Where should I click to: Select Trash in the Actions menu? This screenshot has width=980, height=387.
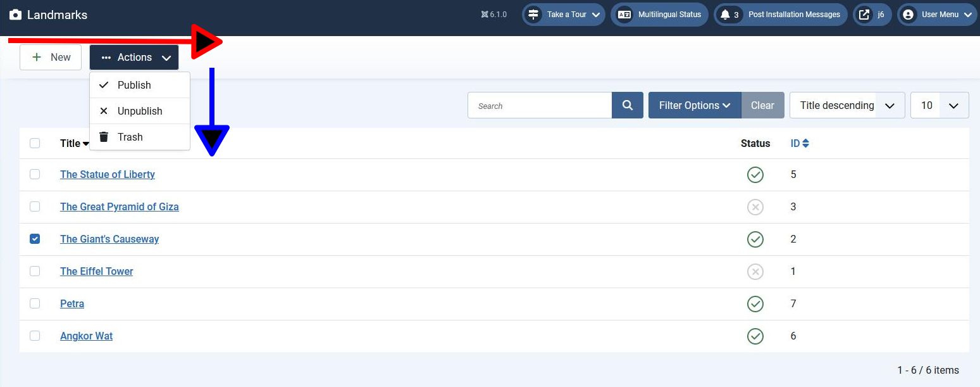pos(140,137)
